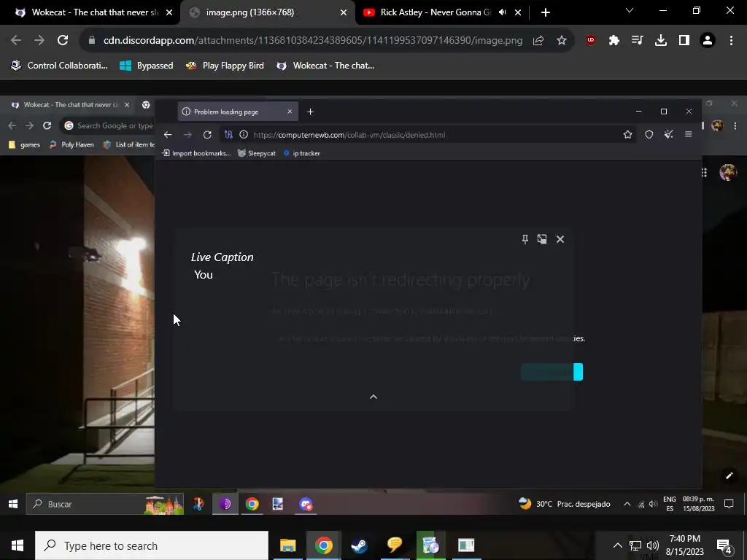
Task: Open the Poly Haven bookmark
Action: pyautogui.click(x=72, y=145)
